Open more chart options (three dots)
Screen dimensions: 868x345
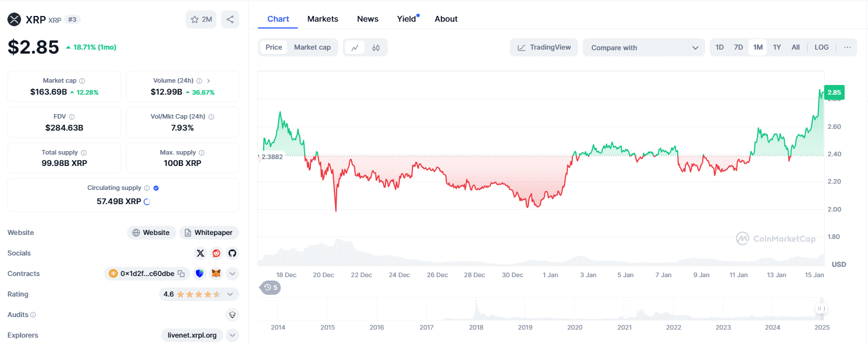pos(847,47)
